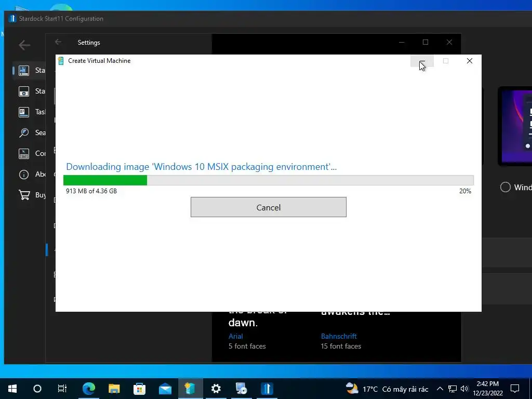Open the notification center icon
This screenshot has width=532, height=399.
point(515,389)
